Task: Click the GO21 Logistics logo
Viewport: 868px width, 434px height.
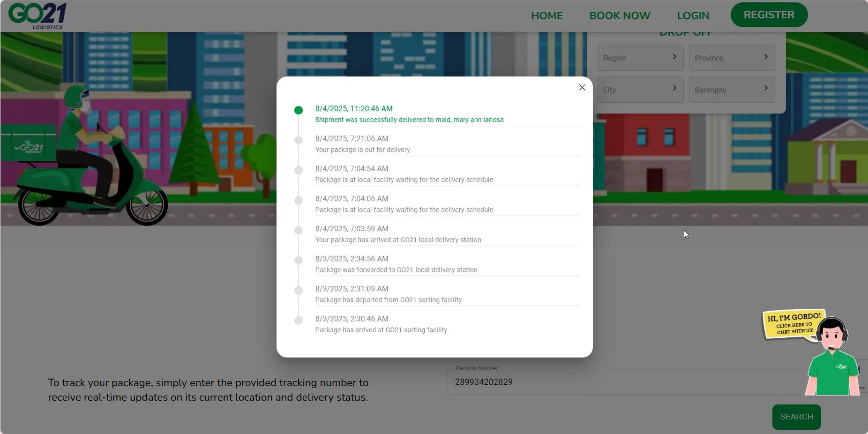Action: click(37, 15)
